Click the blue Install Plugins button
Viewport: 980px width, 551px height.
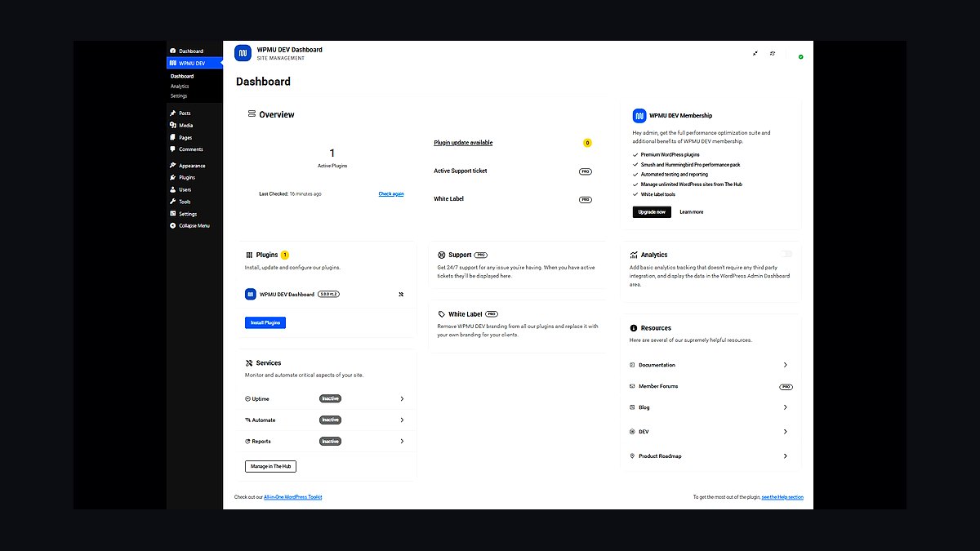click(x=265, y=322)
